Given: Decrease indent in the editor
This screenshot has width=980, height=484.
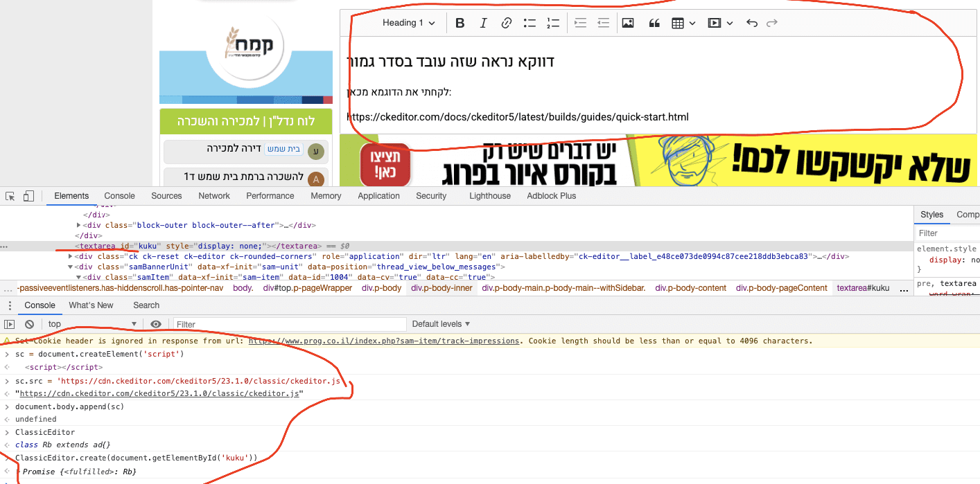Looking at the screenshot, I should coord(604,23).
